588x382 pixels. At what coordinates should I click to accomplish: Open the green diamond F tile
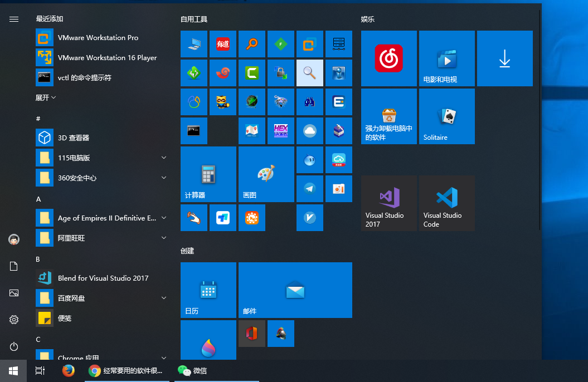click(x=280, y=44)
